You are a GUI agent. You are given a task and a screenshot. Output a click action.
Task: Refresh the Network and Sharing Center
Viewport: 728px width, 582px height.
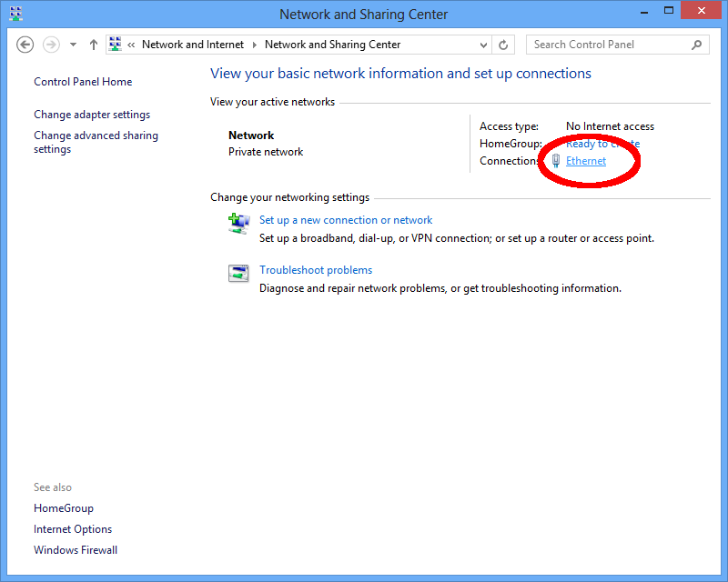tap(503, 45)
